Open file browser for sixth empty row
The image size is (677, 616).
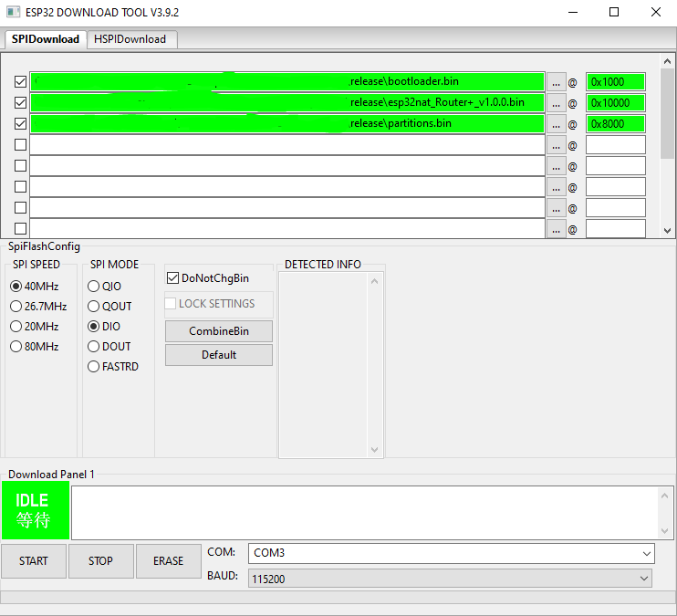tap(557, 187)
